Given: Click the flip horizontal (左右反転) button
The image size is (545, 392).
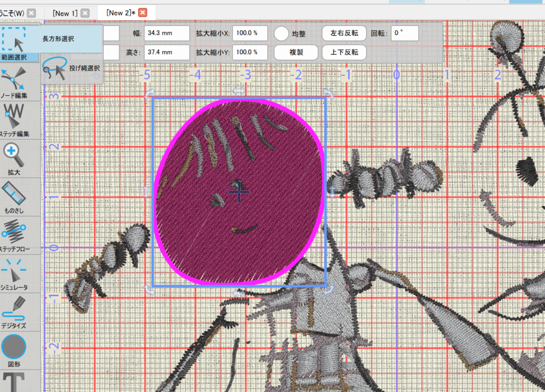Looking at the screenshot, I should (344, 33).
